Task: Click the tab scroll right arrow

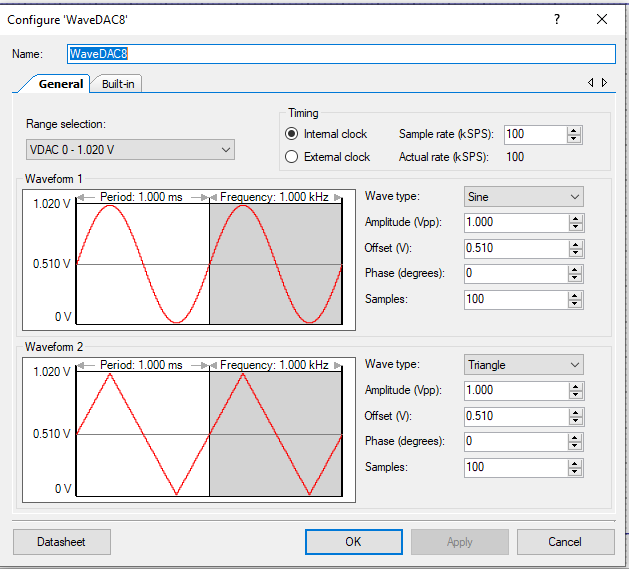Action: pyautogui.click(x=604, y=83)
